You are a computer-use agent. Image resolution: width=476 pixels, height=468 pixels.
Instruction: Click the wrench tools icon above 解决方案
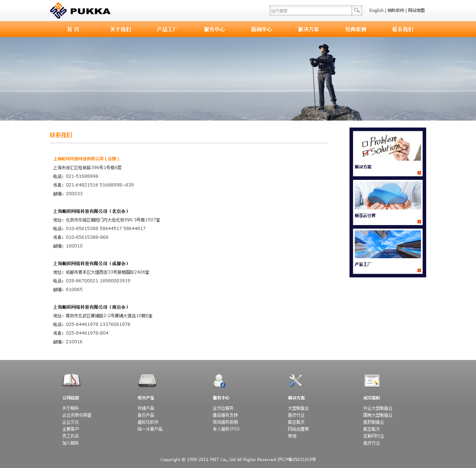295,381
